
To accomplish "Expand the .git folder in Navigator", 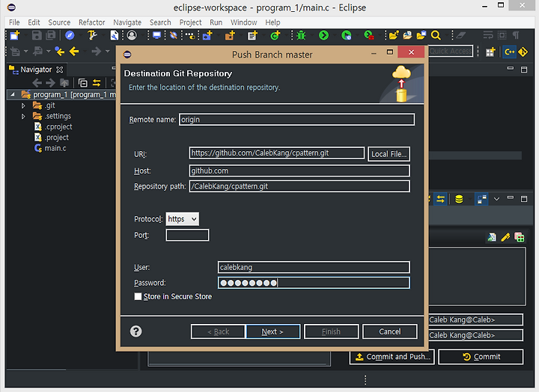I will pos(23,105).
